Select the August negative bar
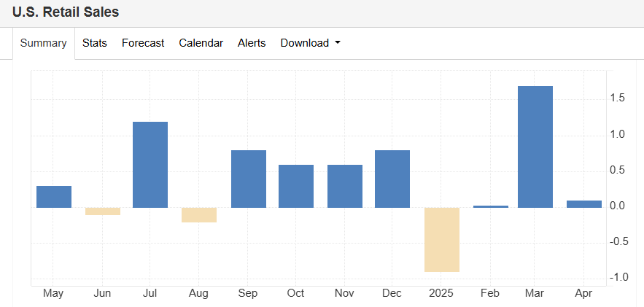The image size is (644, 307). pyautogui.click(x=199, y=215)
